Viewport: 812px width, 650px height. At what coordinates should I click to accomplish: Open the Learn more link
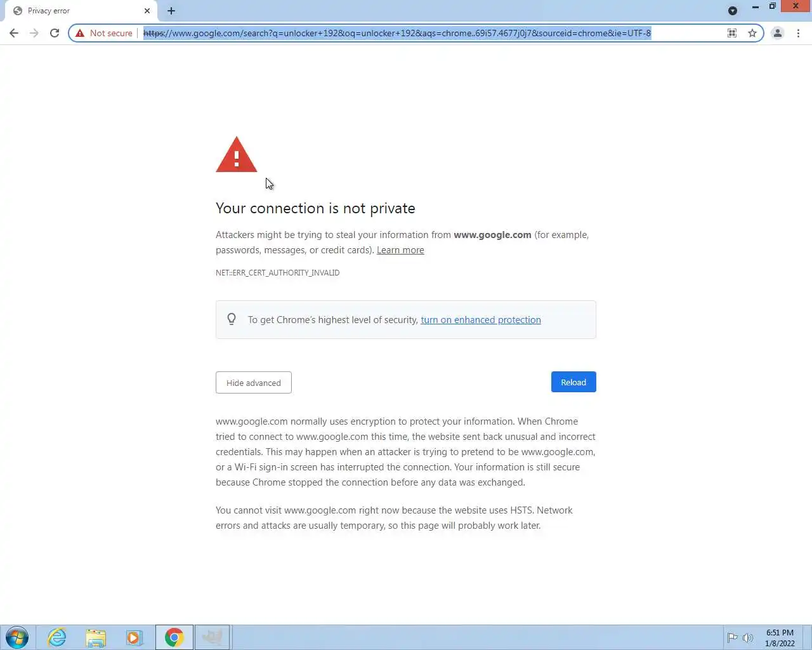click(400, 250)
